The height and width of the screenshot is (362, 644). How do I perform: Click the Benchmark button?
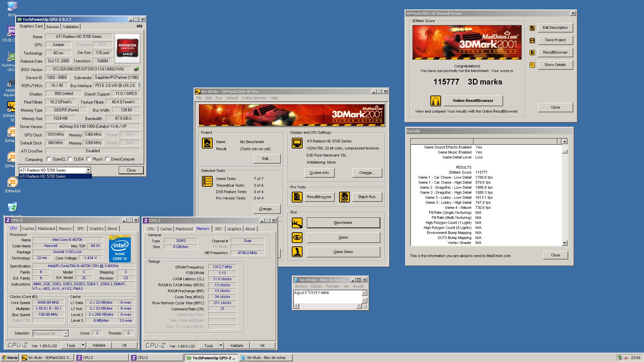343,223
